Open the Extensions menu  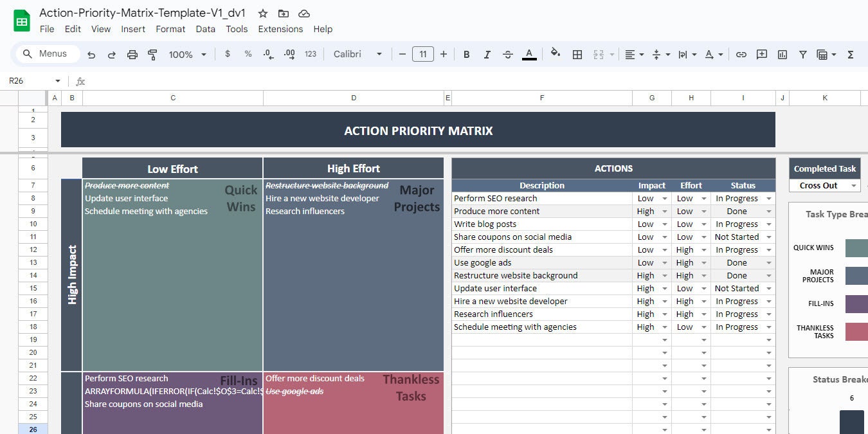[x=280, y=29]
